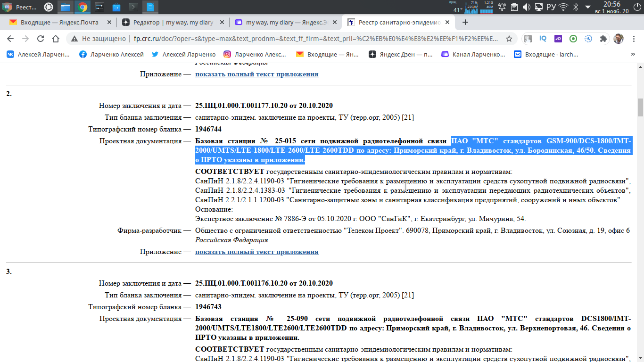
Task: Click the CPU frequency monitor graph
Action: (471, 8)
